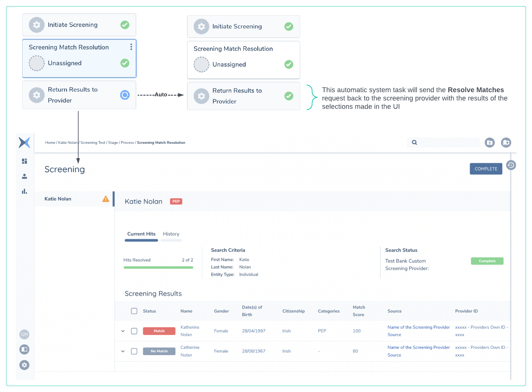532x392 pixels.
Task: Check the Catherine Nolan row checkbox
Action: coord(134,351)
